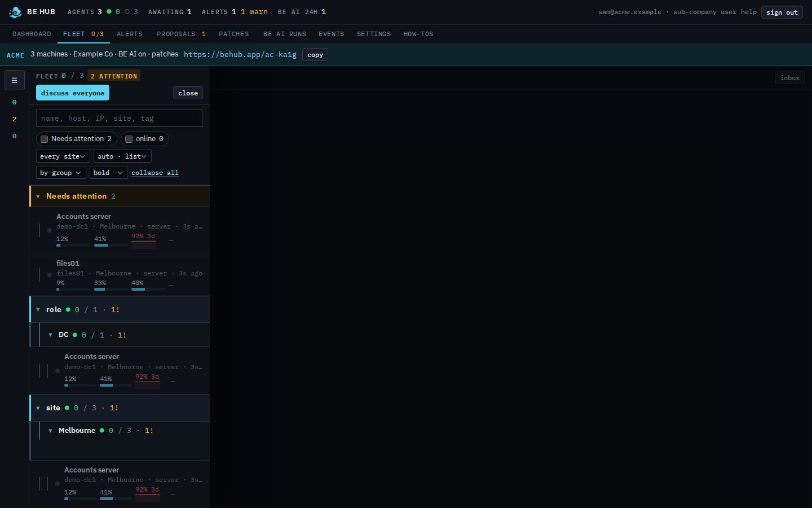This screenshot has width=812, height=508.
Task: Click the BE HUB logo icon
Action: pos(15,12)
